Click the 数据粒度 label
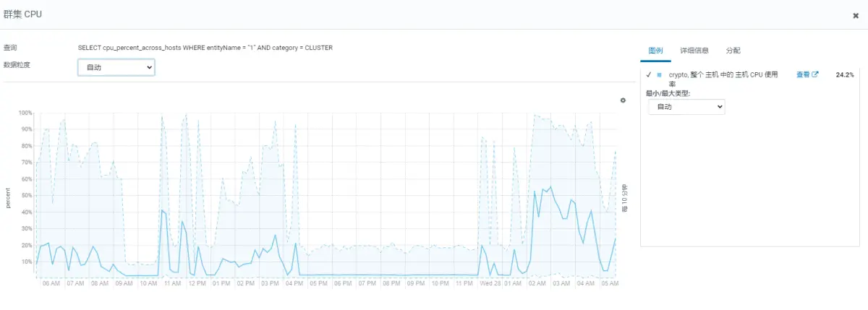Viewport: 868px width, 310px height. (17, 65)
